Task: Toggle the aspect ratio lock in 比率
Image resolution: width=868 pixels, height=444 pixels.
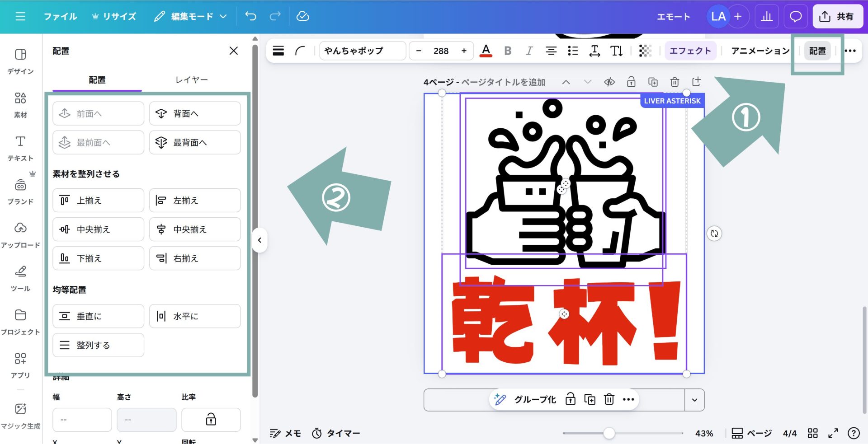Action: pos(211,420)
